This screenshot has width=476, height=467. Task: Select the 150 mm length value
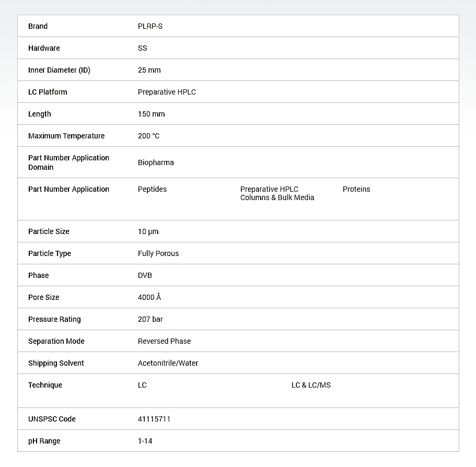151,114
